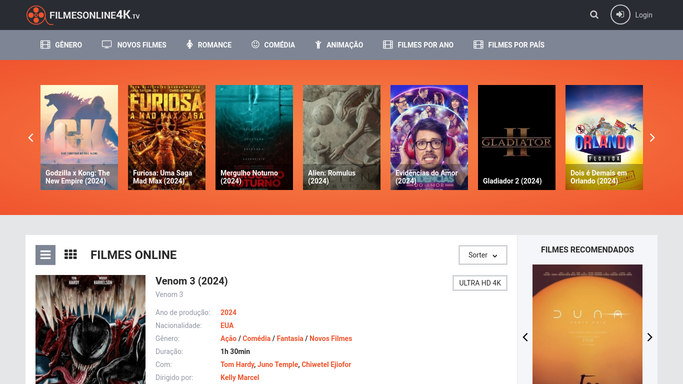This screenshot has height=384, width=683.
Task: Click the figure icon beside Romance
Action: tap(189, 44)
